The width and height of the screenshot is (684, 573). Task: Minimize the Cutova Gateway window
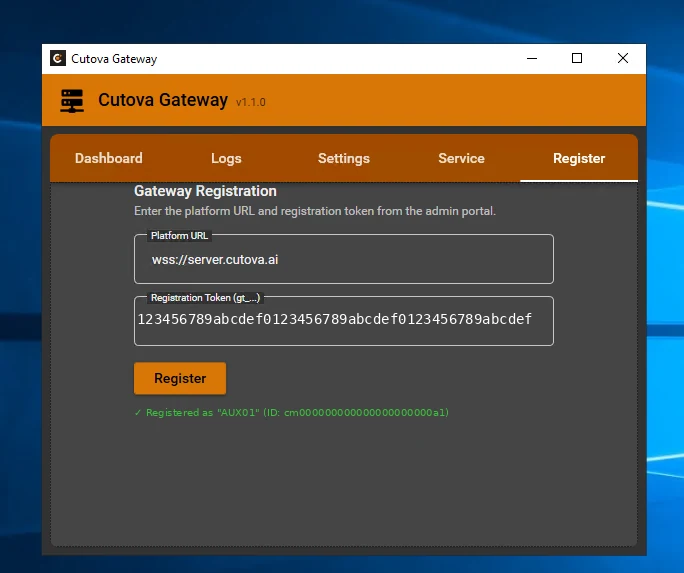coord(532,58)
